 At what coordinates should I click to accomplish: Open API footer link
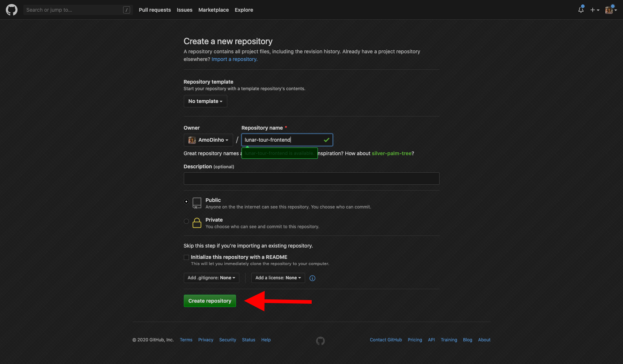(432, 340)
